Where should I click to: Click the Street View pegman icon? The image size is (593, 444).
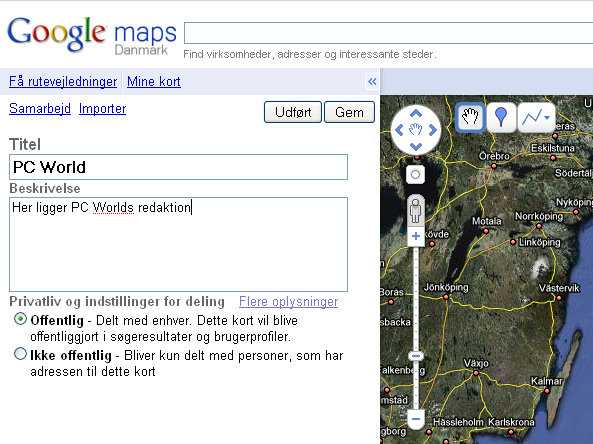pos(415,210)
